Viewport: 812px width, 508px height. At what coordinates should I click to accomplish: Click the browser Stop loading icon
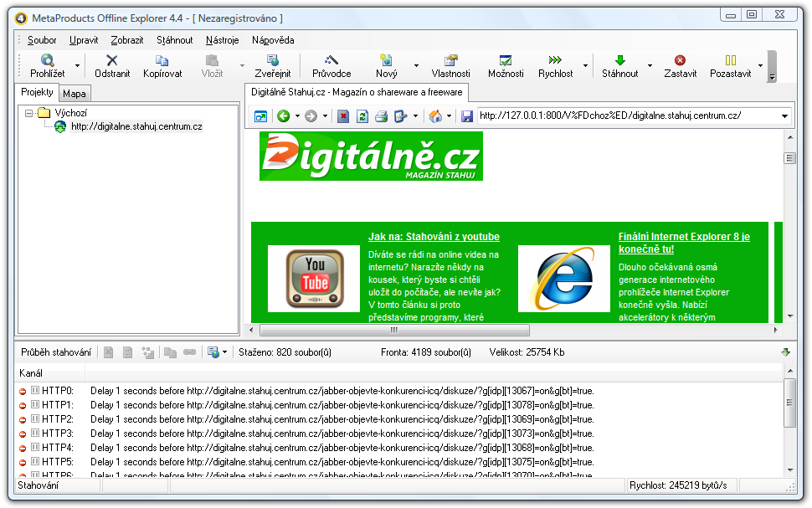coord(343,116)
